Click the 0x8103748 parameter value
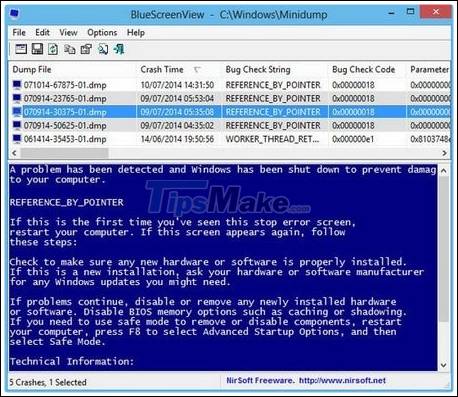 coord(429,139)
